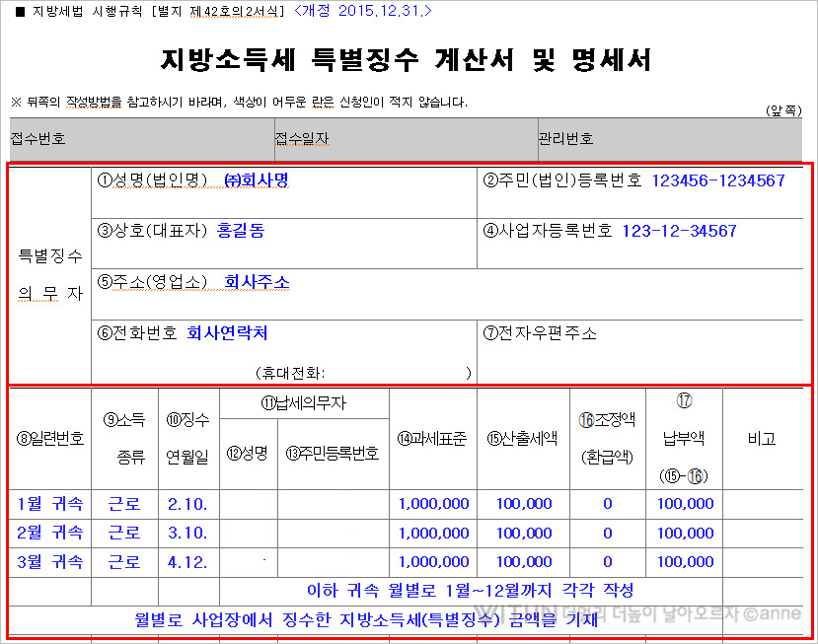Select row 2월 귀속

pyautogui.click(x=50, y=533)
